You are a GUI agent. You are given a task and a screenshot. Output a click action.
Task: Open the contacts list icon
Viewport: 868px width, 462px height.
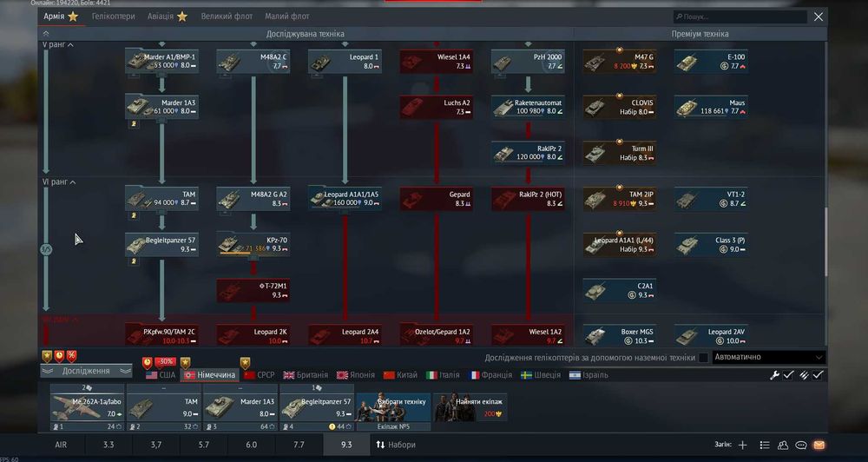(783, 445)
